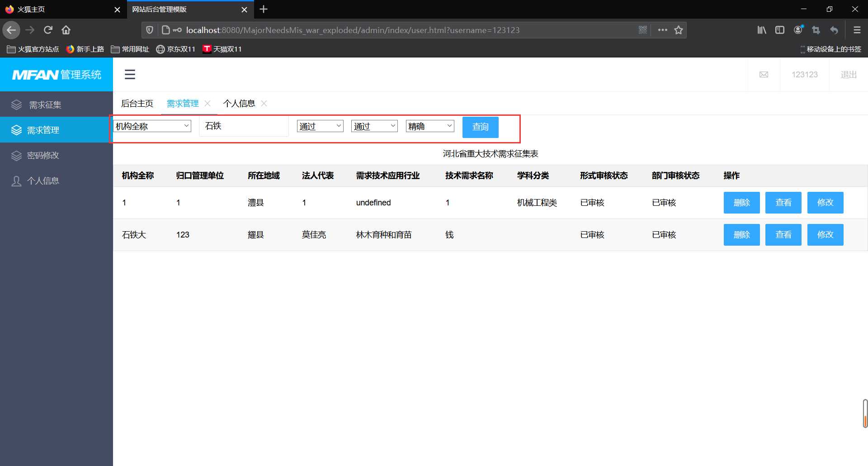868x466 pixels.
Task: Go back with the browser back arrow
Action: coord(11,30)
